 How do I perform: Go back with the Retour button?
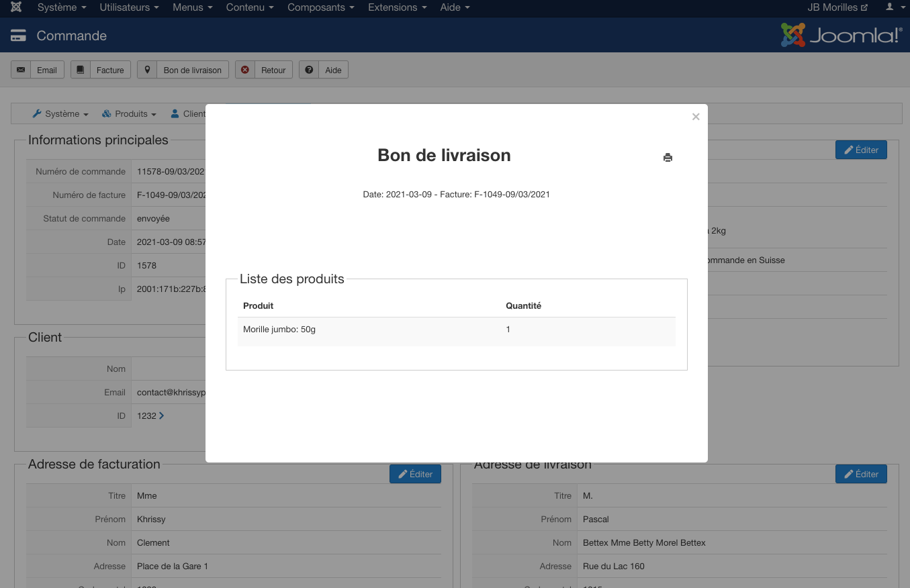(264, 70)
